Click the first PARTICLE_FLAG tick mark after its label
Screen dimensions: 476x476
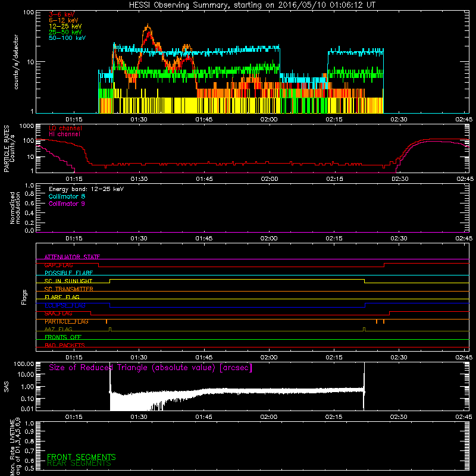(x=107, y=321)
